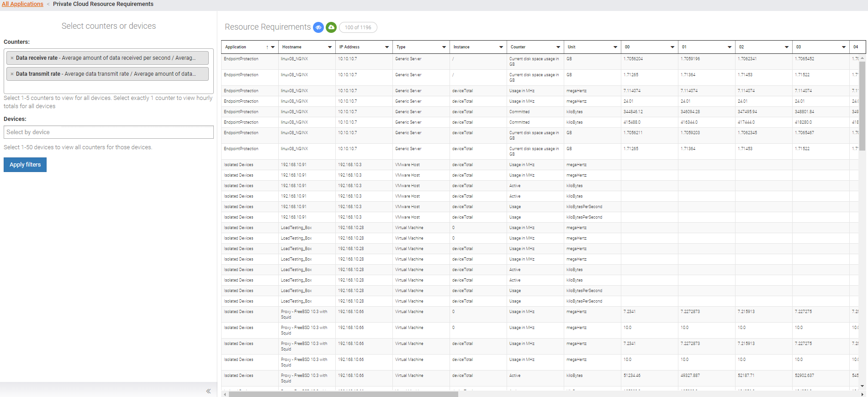The width and height of the screenshot is (868, 397).
Task: Click the first kiloBytesPerSecond unit cell
Action: click(584, 207)
